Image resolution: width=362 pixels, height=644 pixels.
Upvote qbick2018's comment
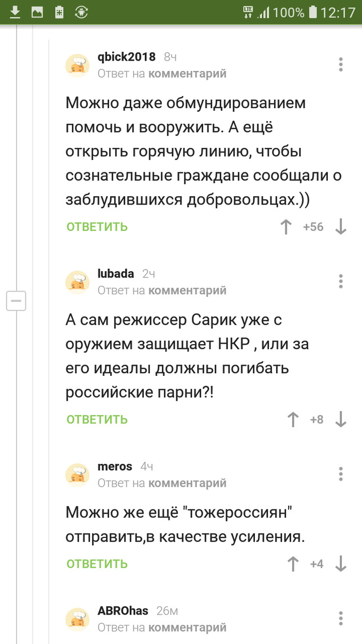click(x=286, y=227)
